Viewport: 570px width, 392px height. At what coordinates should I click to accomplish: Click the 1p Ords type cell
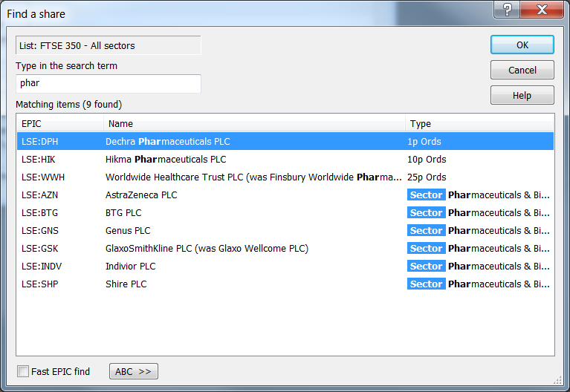(x=424, y=141)
